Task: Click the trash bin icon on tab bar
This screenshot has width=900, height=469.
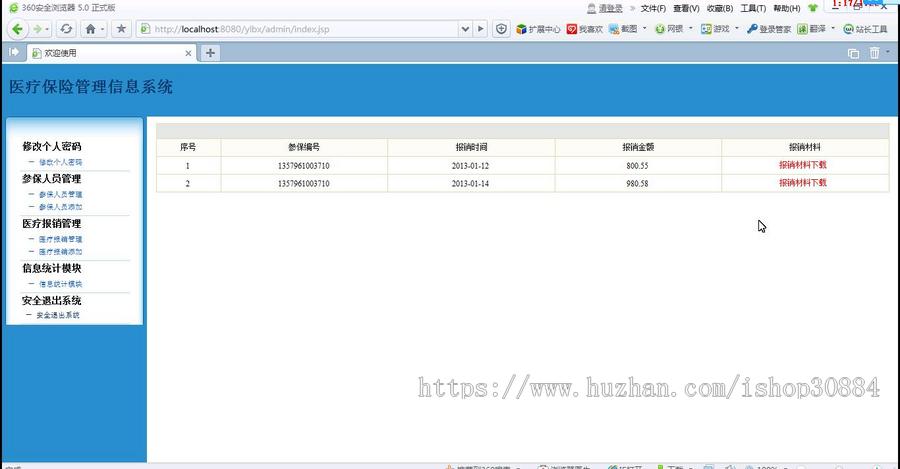Action: [x=874, y=53]
